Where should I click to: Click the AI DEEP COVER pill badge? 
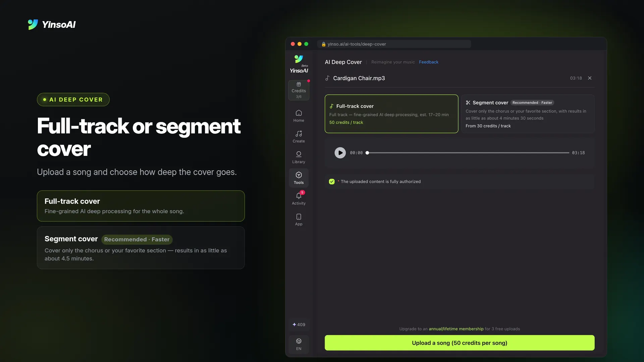(73, 100)
